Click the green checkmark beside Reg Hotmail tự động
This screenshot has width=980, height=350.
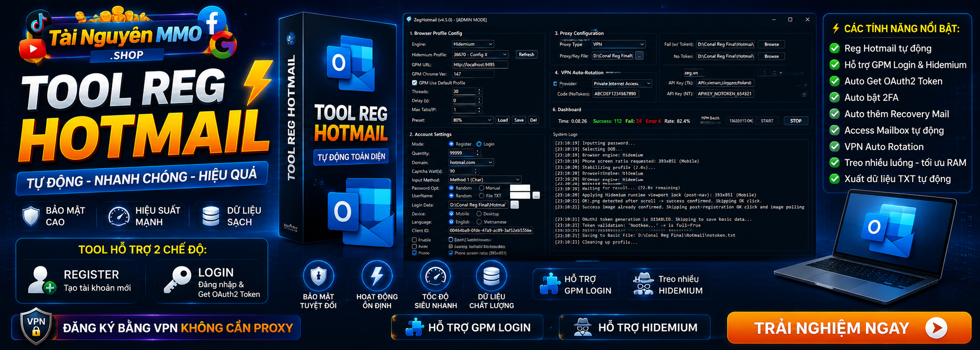834,48
